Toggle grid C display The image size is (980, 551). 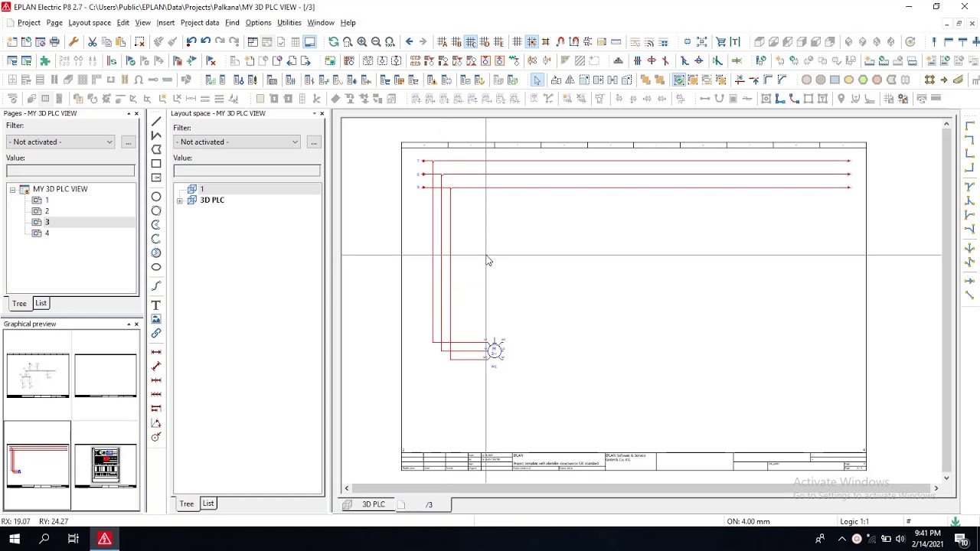pos(471,41)
